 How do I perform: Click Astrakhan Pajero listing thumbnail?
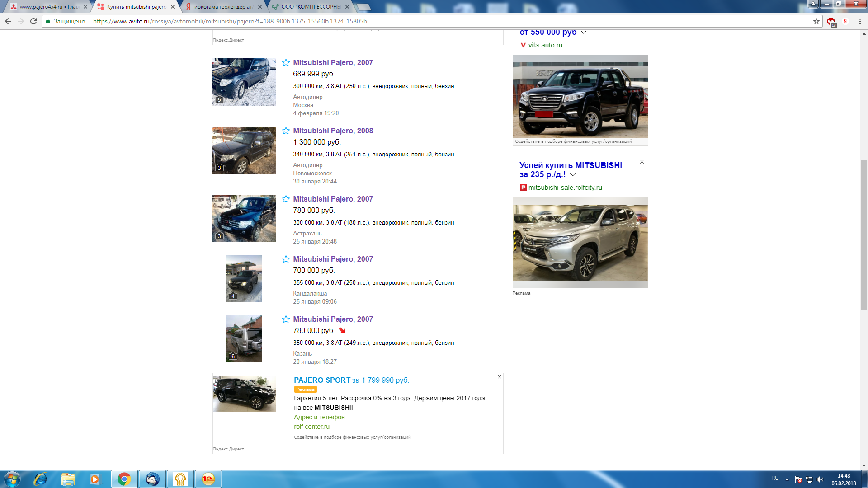point(244,219)
